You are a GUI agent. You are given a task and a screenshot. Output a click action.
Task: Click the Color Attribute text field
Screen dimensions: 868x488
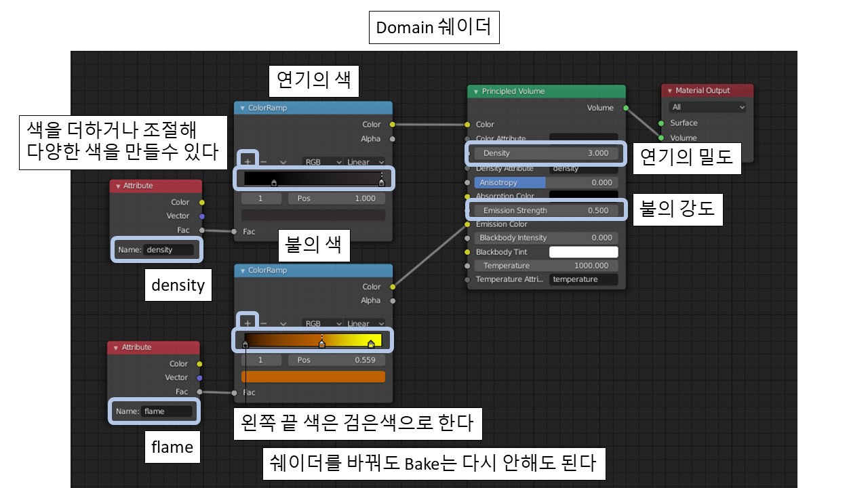583,138
